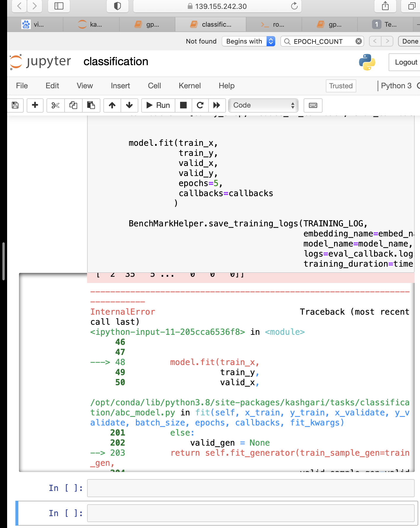
Task: Click Done to close find bar
Action: (x=410, y=41)
